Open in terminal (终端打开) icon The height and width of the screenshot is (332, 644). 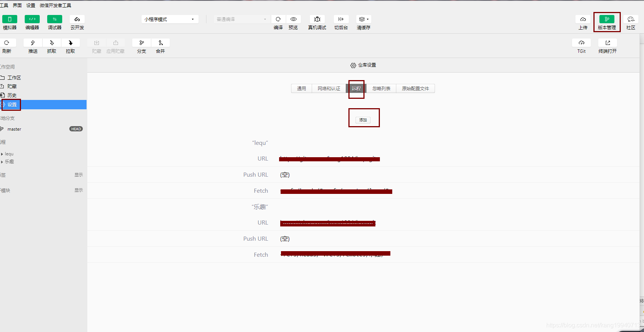pos(608,43)
